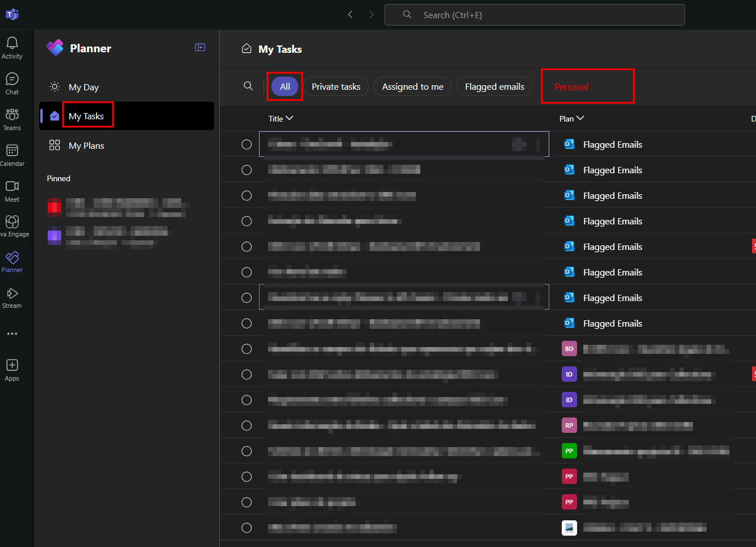Complete the last task in the list

[247, 527]
